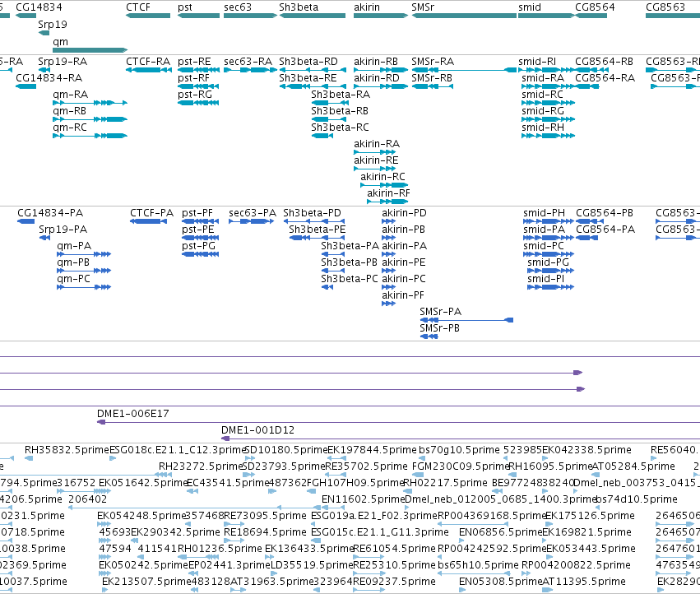Select the CTCF-PA protein feature

tap(148, 221)
